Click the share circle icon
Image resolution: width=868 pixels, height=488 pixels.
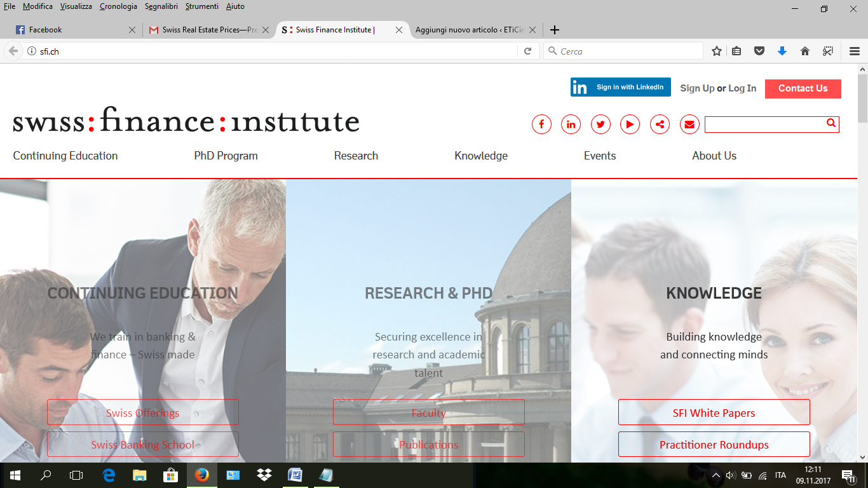[660, 125]
